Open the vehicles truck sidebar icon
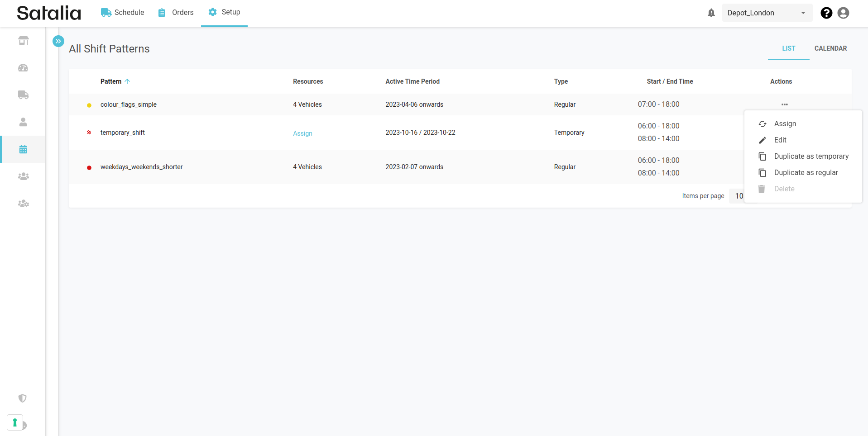Screen dimensions: 868x436 pos(23,95)
